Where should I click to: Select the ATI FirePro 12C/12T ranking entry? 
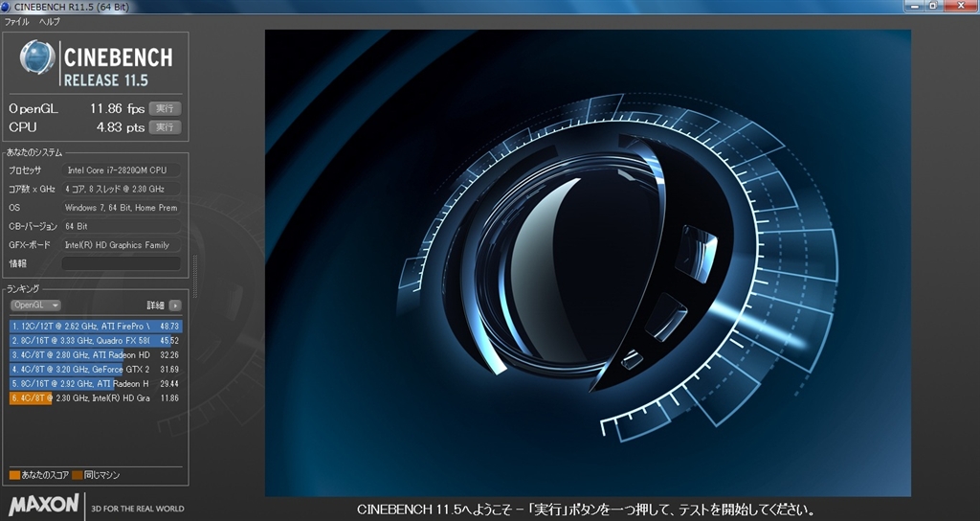point(96,327)
